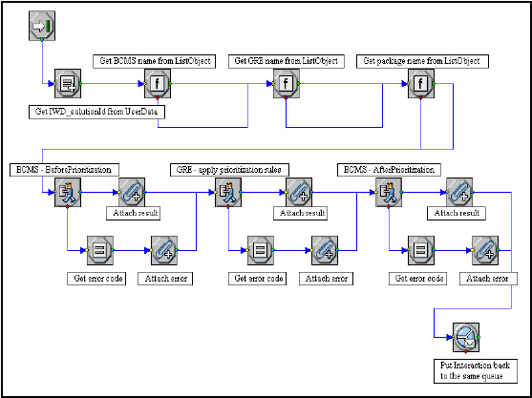Click the 'Get BCMS name from ListObject' label
This screenshot has width=532, height=398.
point(155,61)
